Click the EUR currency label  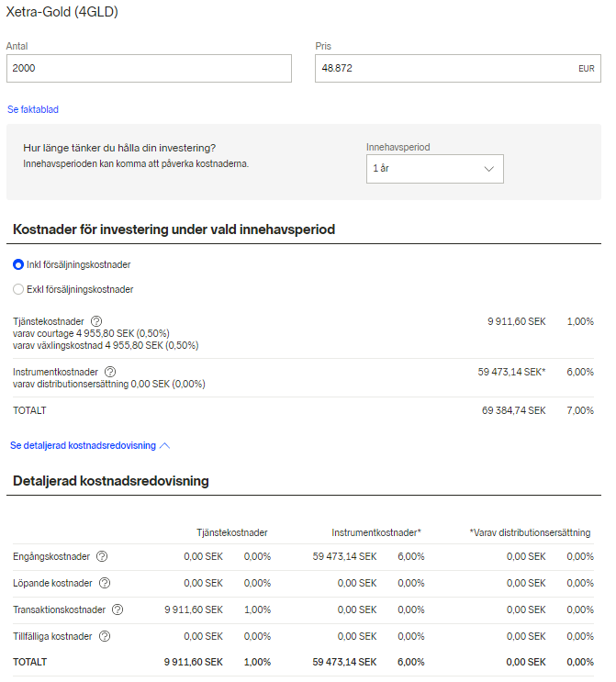[x=586, y=69]
